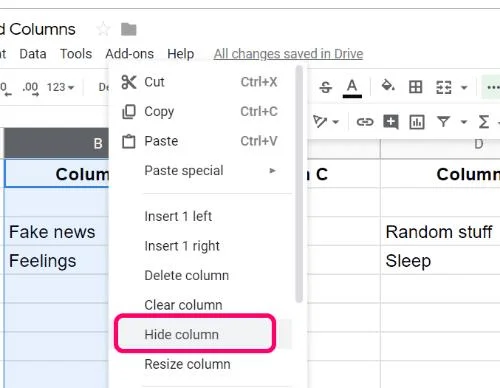Choose Paste from the context menu
Viewport: 500px width, 388px height.
[201, 141]
